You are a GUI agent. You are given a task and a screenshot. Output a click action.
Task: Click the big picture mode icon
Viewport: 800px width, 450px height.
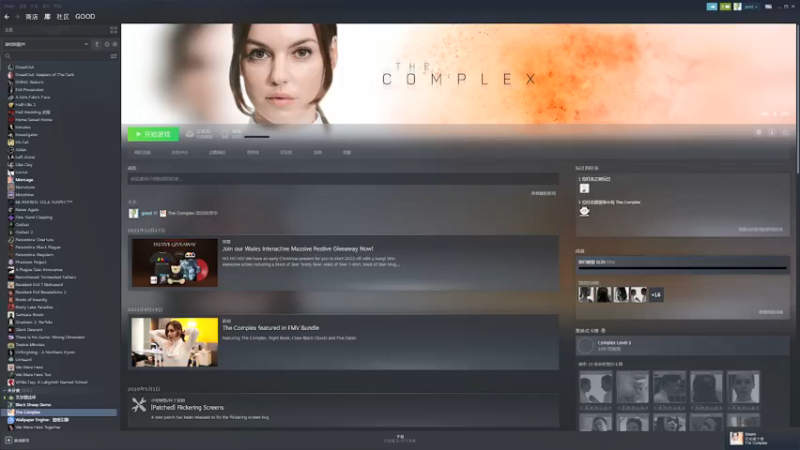coord(768,7)
